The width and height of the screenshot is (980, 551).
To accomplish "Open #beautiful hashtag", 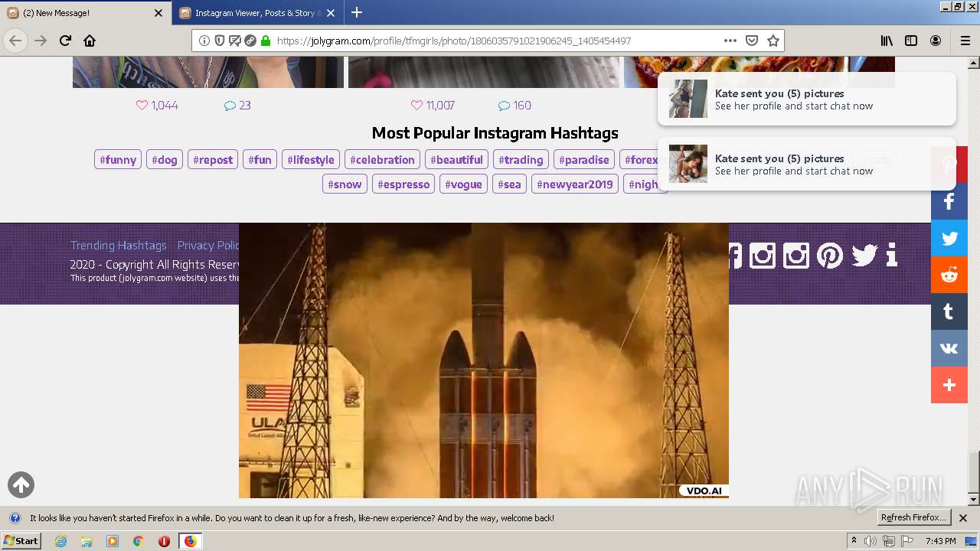I will [456, 160].
